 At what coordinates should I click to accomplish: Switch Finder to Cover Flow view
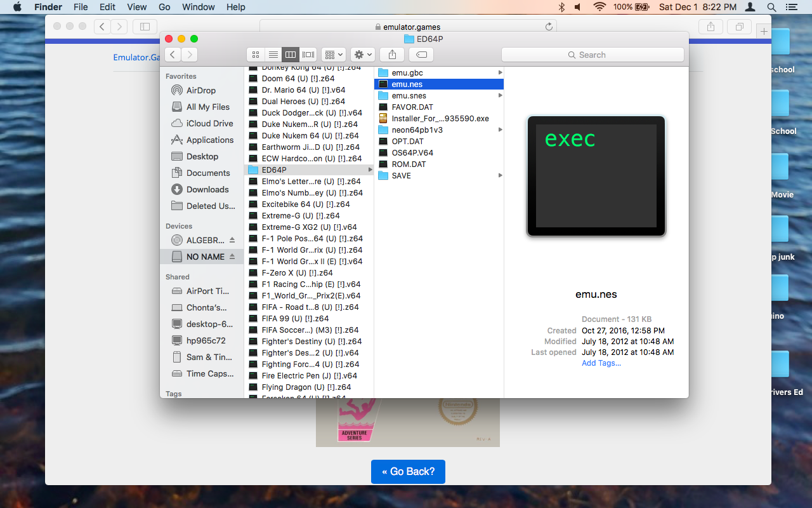[x=308, y=55]
